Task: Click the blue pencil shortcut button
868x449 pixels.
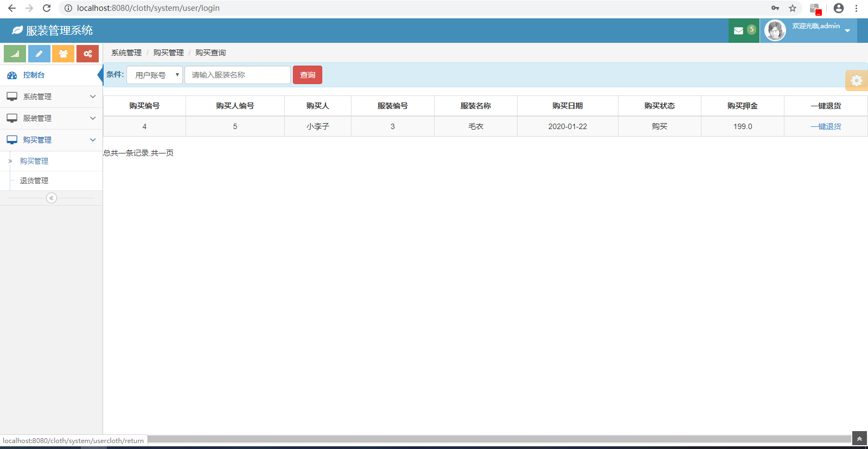Action: coord(39,54)
